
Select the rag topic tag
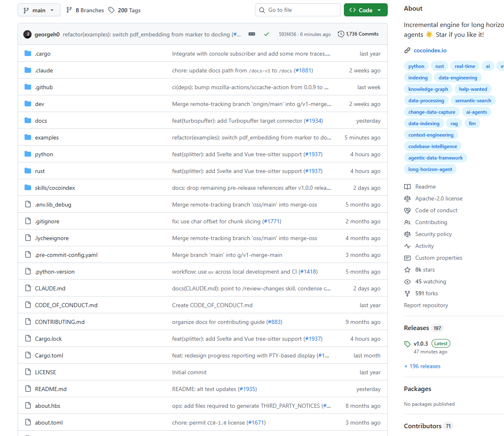pyautogui.click(x=454, y=124)
